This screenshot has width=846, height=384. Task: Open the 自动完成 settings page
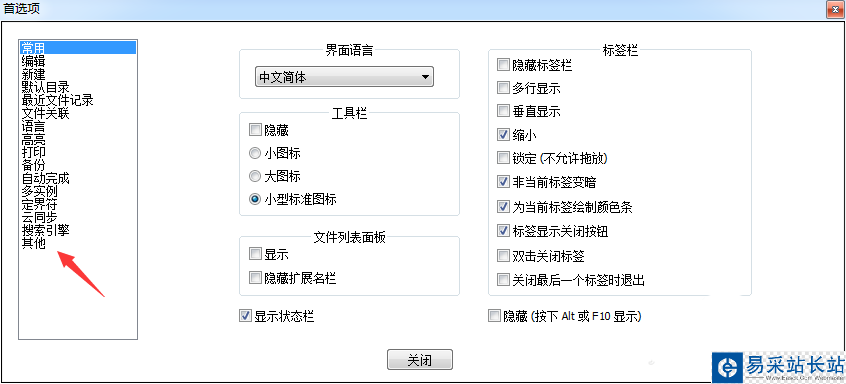[45, 178]
